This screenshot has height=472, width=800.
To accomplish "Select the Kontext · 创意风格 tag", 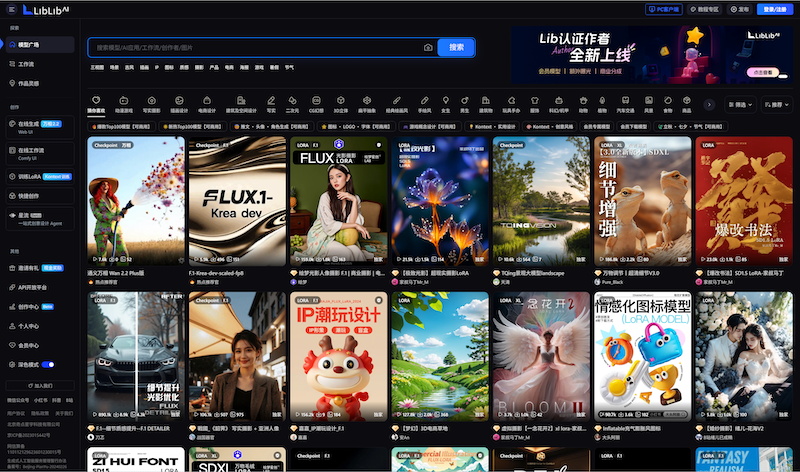I will (x=549, y=127).
